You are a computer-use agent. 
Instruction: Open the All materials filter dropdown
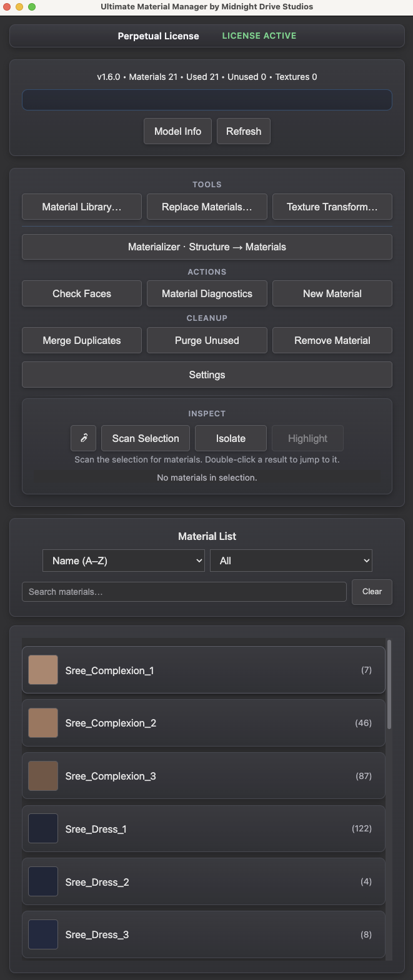291,561
